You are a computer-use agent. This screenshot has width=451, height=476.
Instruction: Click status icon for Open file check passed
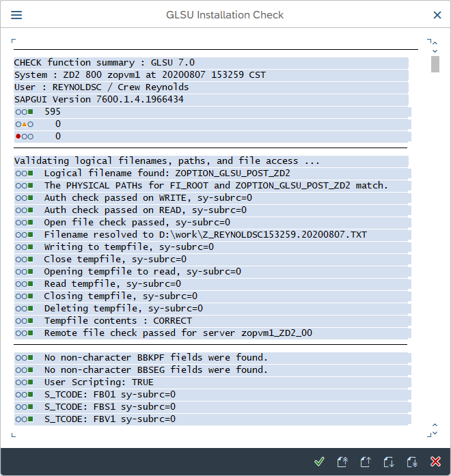(x=25, y=223)
